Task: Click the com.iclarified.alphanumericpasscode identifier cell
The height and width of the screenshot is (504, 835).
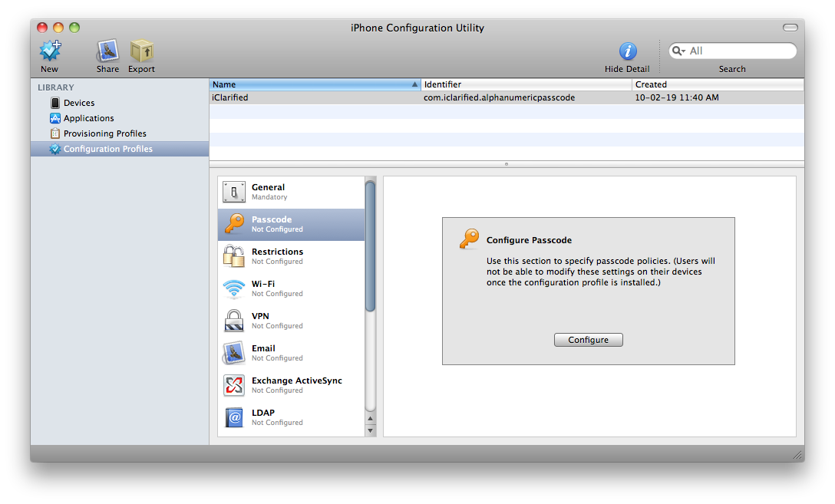Action: tap(499, 97)
